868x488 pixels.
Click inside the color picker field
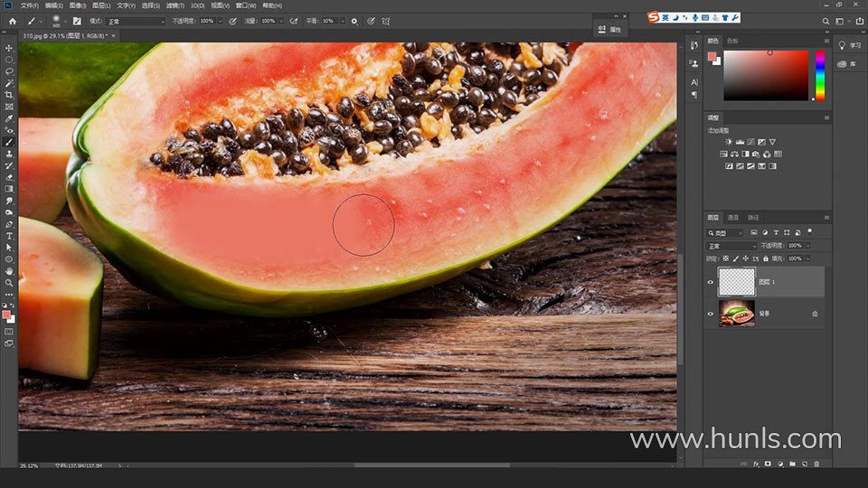pos(766,76)
